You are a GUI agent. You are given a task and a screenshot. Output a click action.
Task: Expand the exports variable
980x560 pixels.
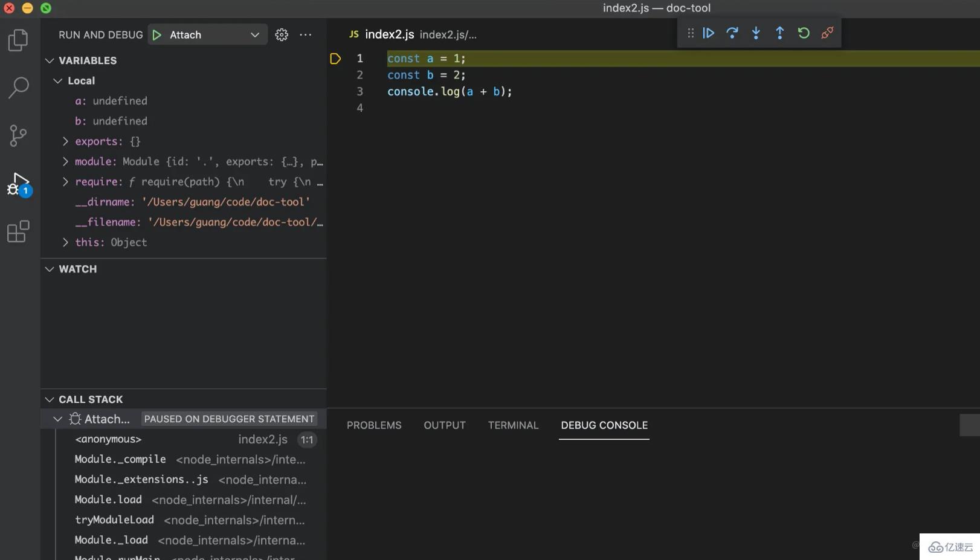click(65, 141)
